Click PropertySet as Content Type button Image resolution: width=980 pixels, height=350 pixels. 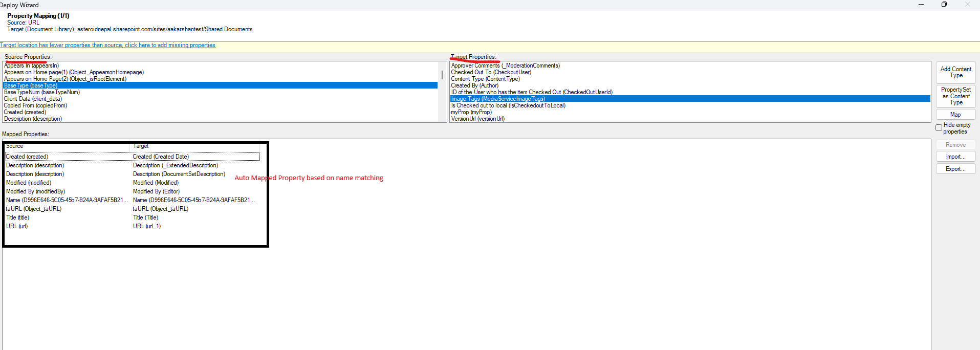955,96
